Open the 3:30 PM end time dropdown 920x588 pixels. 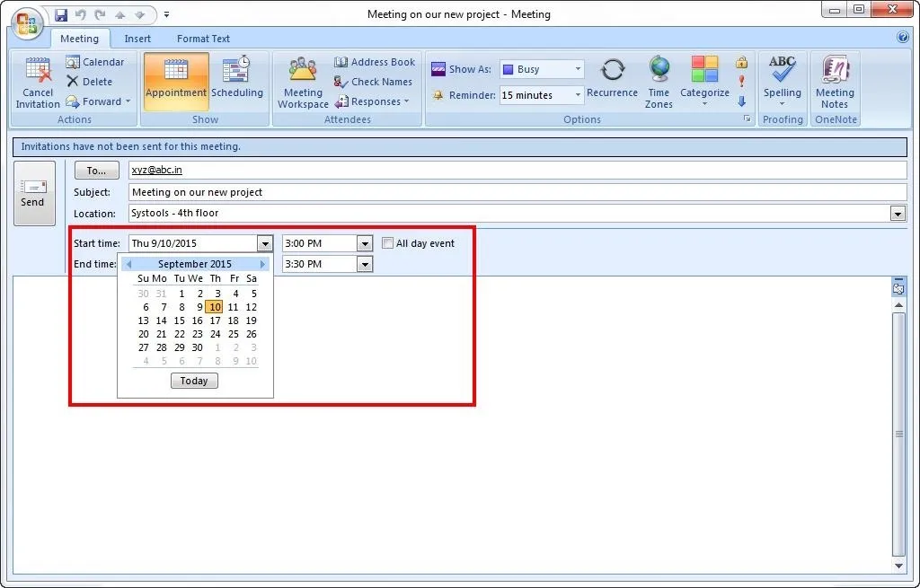(x=365, y=265)
